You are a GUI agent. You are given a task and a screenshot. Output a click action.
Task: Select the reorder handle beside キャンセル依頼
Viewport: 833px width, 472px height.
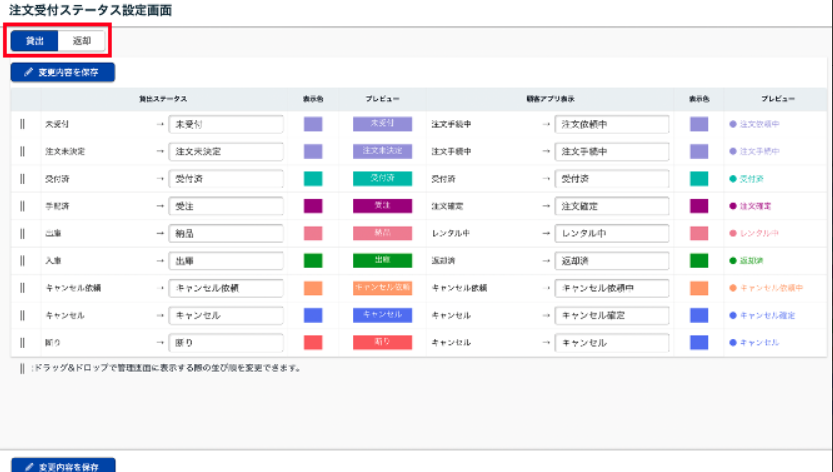pos(22,288)
